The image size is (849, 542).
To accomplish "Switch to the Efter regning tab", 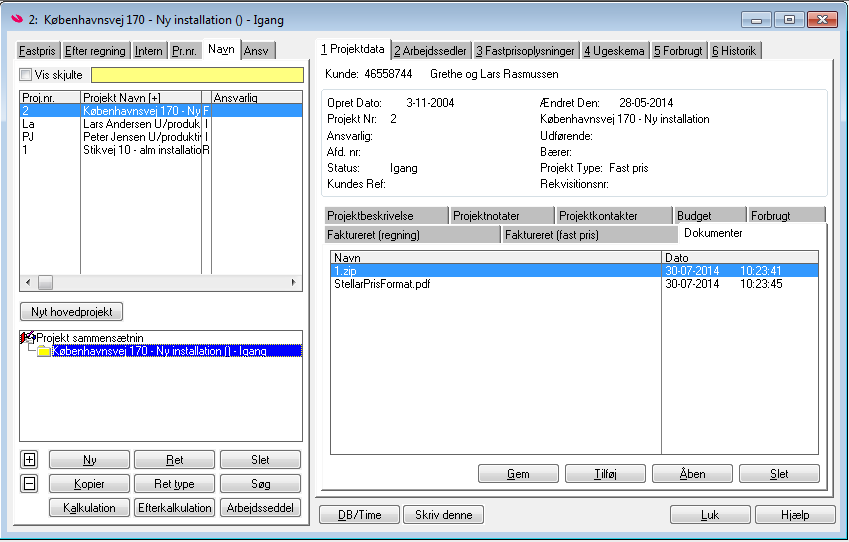I will click(95, 51).
